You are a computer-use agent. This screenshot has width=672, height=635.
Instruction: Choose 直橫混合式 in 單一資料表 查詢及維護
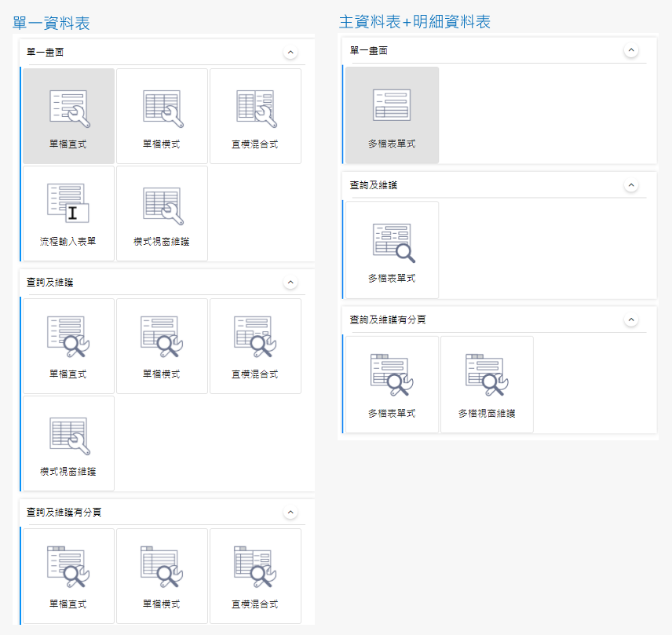(255, 346)
